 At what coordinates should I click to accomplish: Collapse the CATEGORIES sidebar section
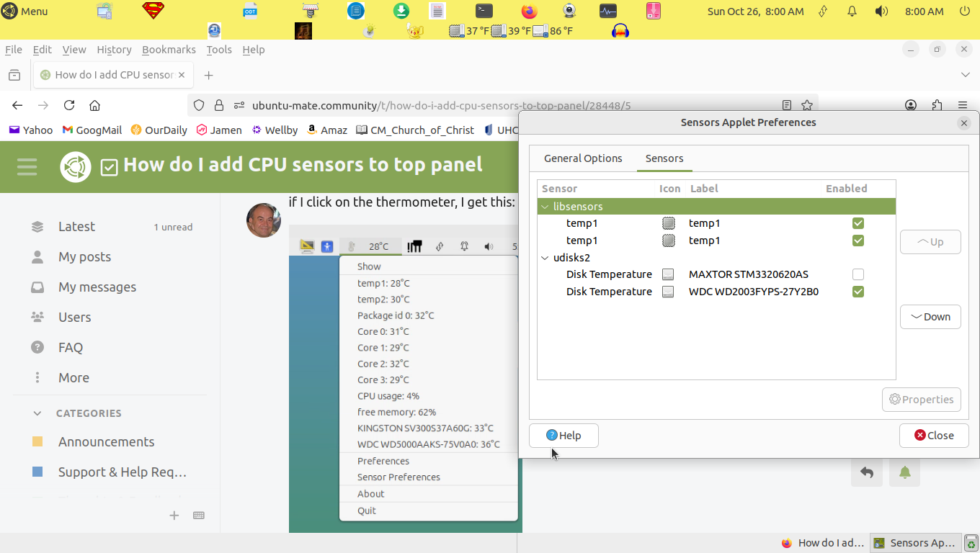click(x=37, y=413)
